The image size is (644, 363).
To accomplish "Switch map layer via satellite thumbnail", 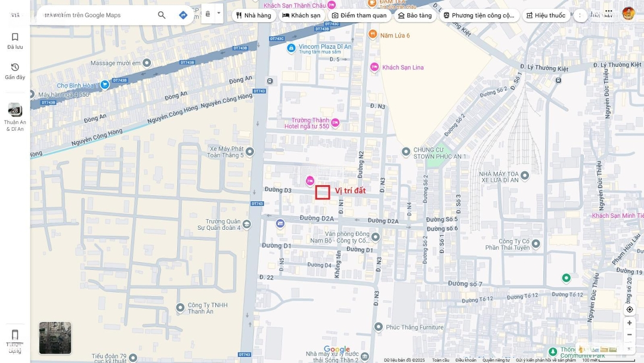I will pyautogui.click(x=55, y=338).
